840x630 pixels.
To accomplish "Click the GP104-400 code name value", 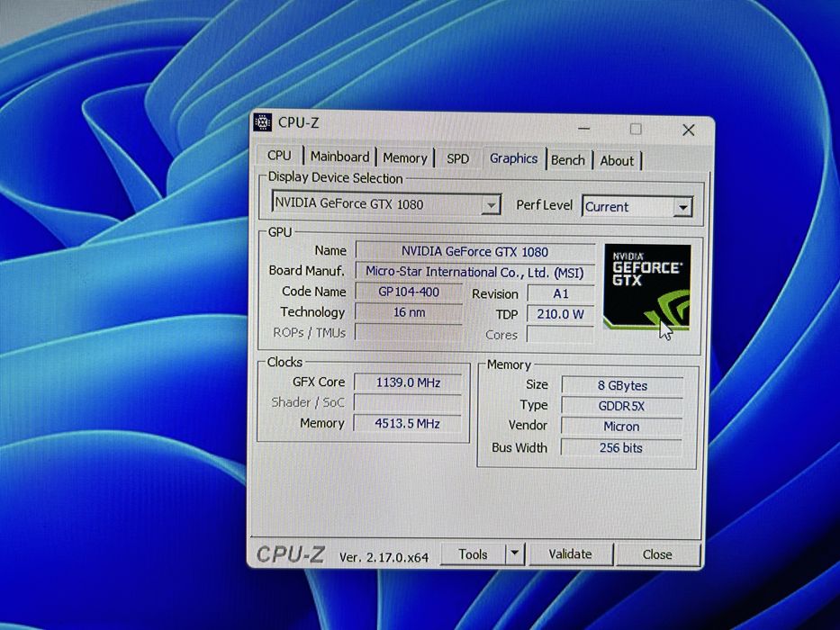I will point(409,292).
